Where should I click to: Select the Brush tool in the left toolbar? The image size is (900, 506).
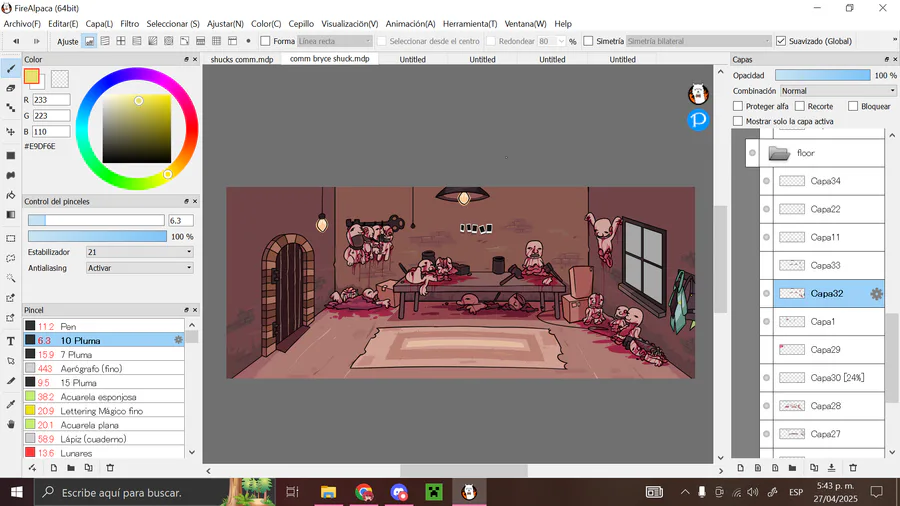click(10, 69)
